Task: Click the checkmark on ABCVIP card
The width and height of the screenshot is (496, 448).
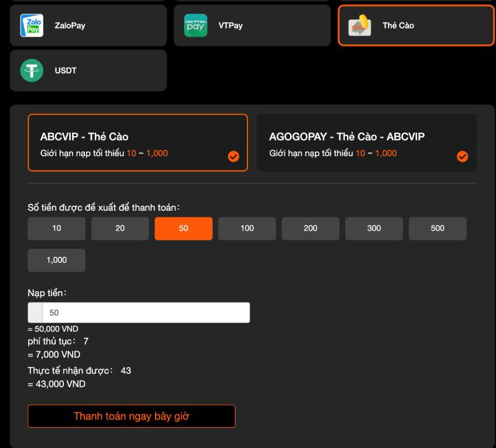Action: 234,157
